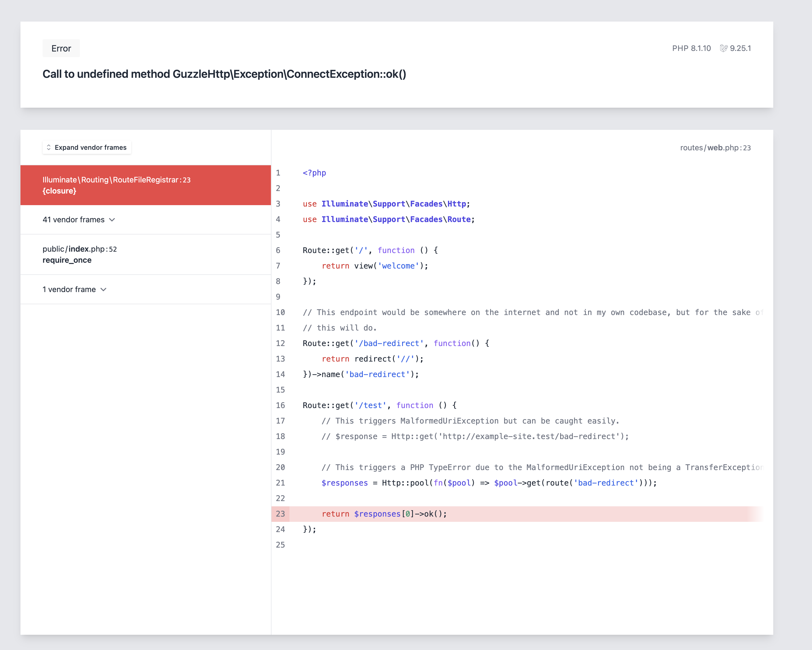Open the routes/web.php:23 file path link
This screenshot has width=812, height=650.
coord(716,148)
